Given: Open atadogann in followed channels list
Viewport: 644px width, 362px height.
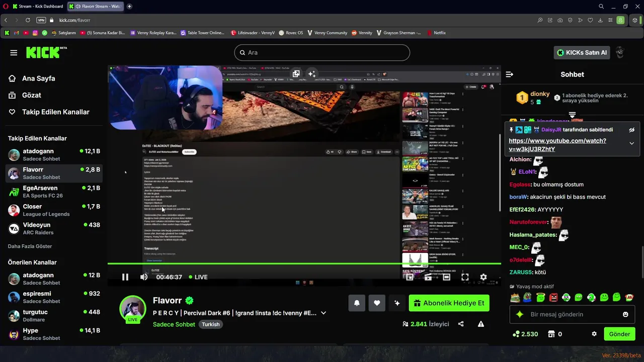Looking at the screenshot, I should click(54, 154).
